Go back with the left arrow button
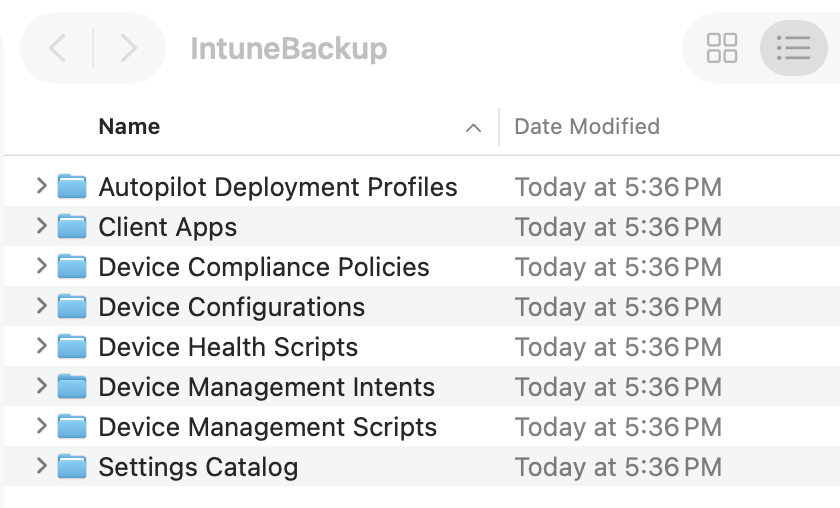Screen dimensions: 840x508 [57, 48]
